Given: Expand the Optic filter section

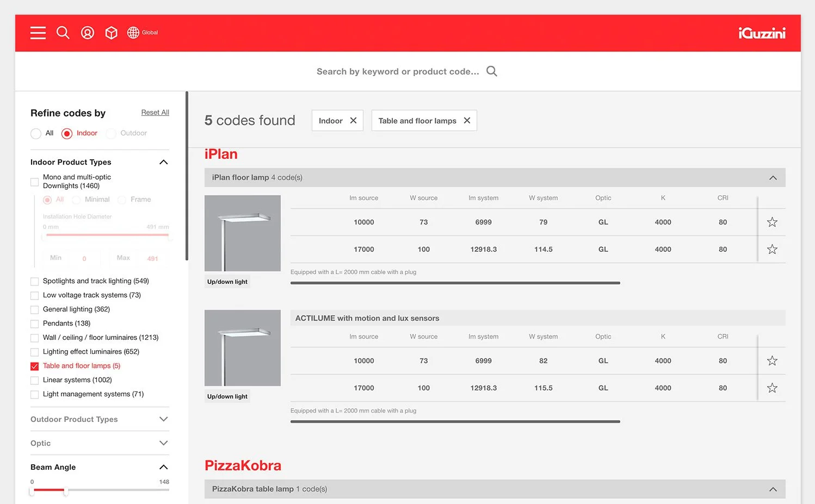Looking at the screenshot, I should tap(163, 443).
